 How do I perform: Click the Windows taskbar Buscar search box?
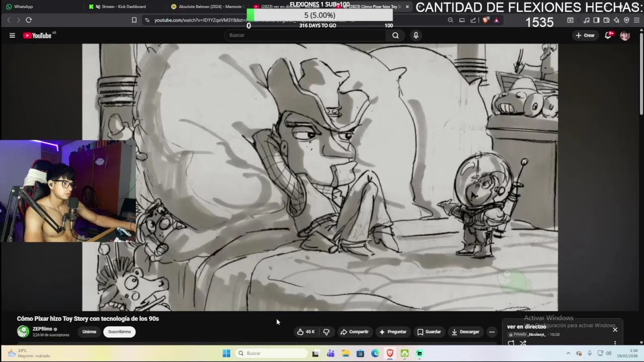272,353
